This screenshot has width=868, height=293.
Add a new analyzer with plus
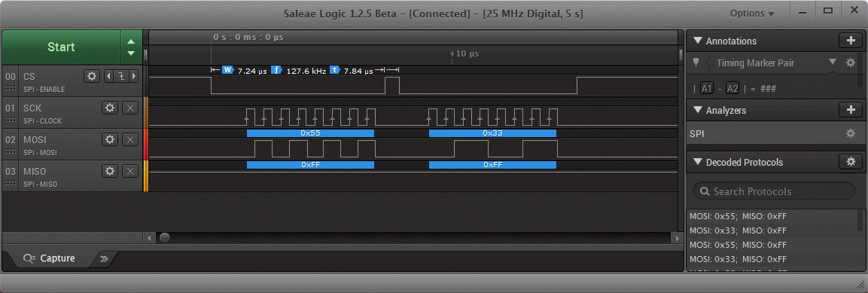(x=851, y=110)
